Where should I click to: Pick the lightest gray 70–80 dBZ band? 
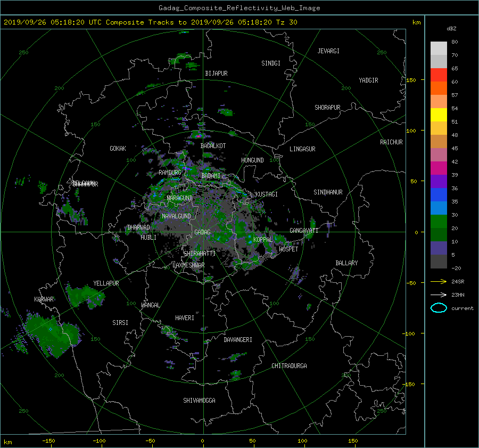point(439,48)
